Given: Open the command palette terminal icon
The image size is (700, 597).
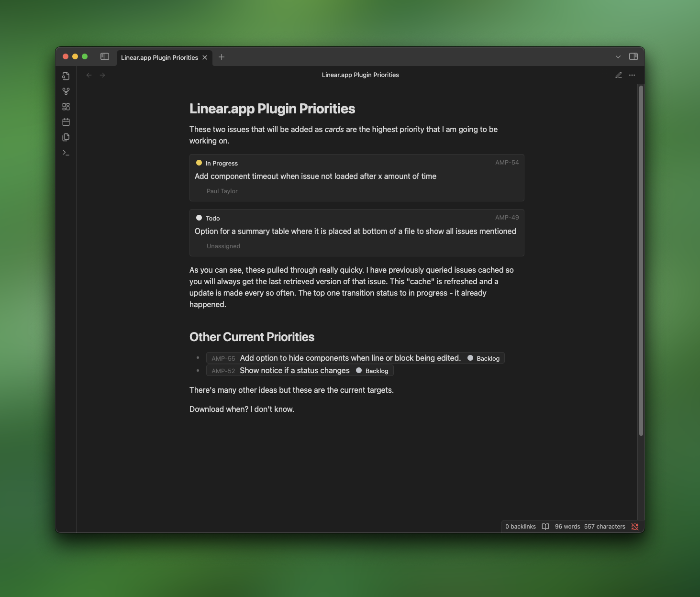Looking at the screenshot, I should [66, 153].
